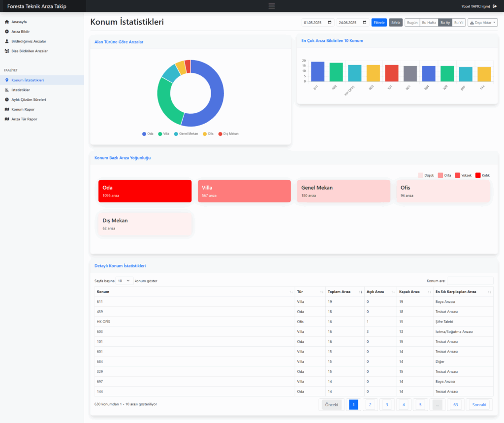Click the Konum Rapor map icon
The width and height of the screenshot is (504, 423).
[x=7, y=109]
